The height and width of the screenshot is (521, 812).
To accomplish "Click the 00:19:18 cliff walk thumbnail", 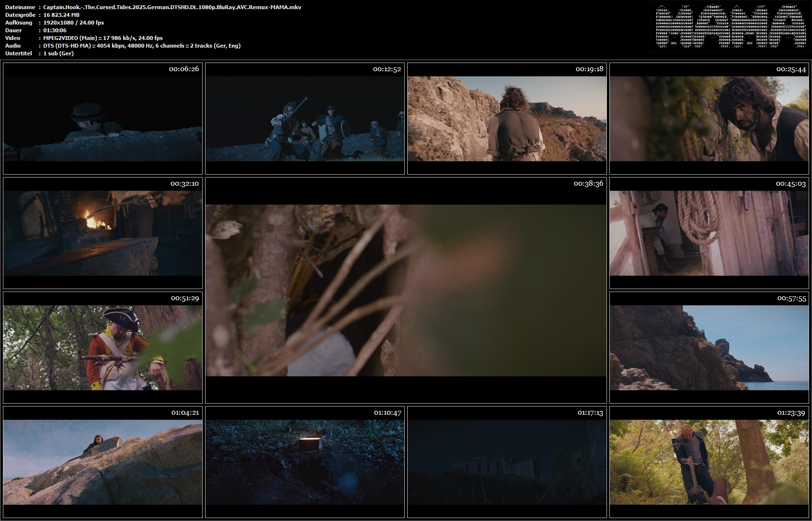I will (507, 118).
